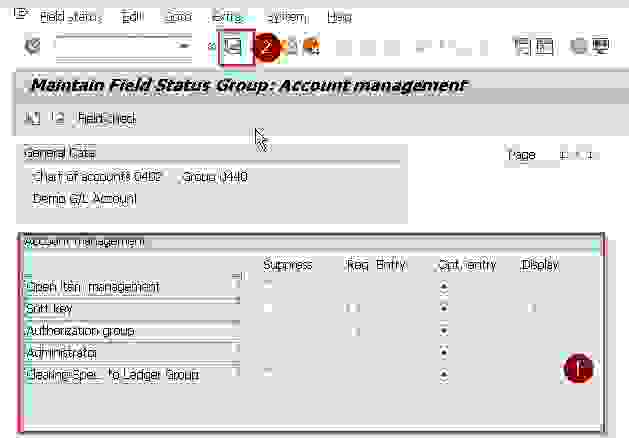Select Suppress for Open item management

point(268,284)
